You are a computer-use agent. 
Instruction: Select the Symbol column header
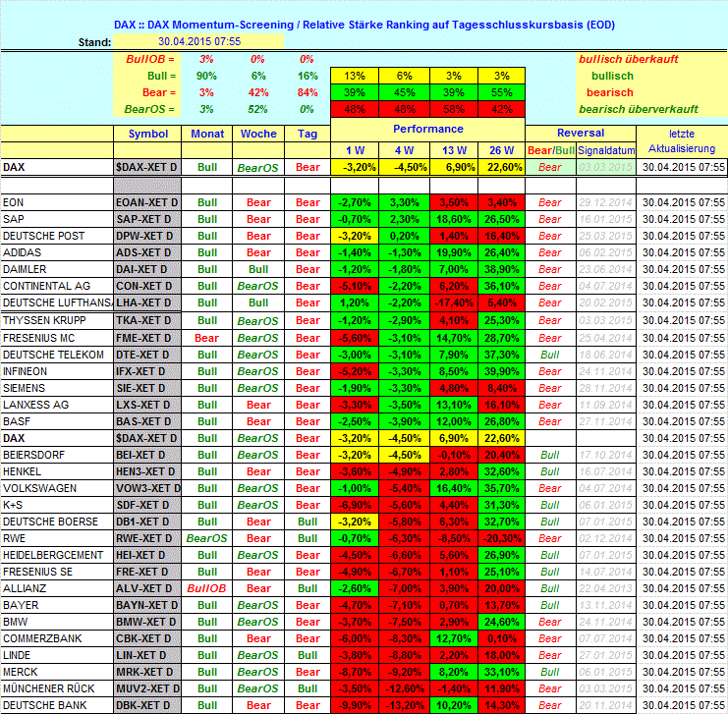(x=147, y=134)
